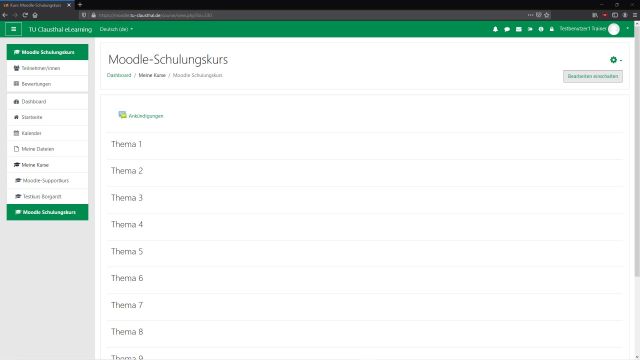Click Moodle-Schulungskurs breadcrumb entry
This screenshot has width=640, height=360.
pos(198,75)
